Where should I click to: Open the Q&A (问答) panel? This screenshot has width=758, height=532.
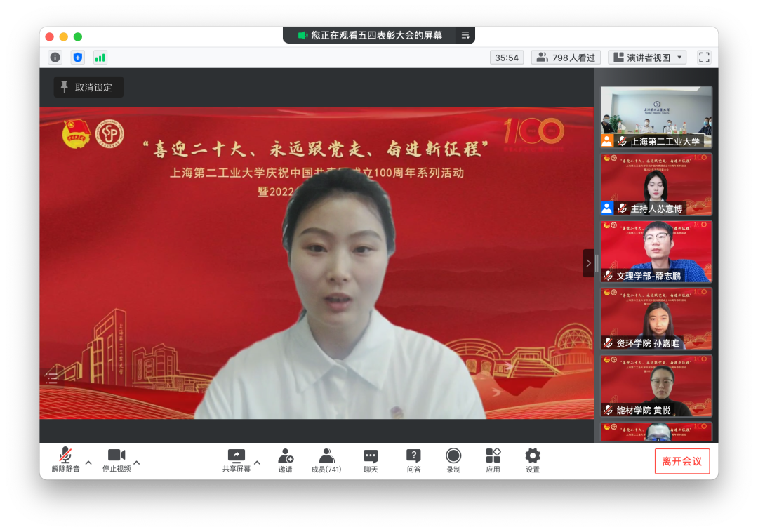(x=414, y=460)
